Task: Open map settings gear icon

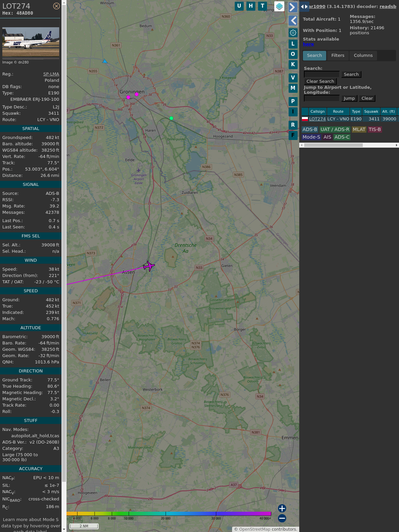Action: pos(293,33)
